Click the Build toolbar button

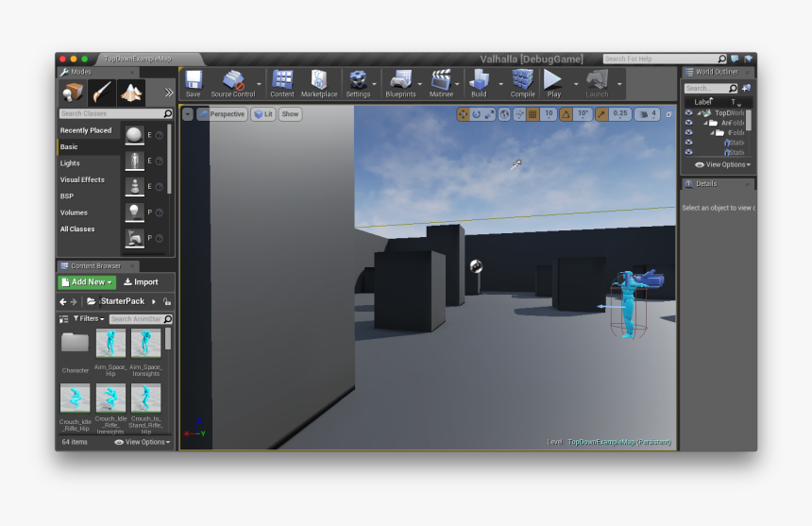tap(479, 83)
